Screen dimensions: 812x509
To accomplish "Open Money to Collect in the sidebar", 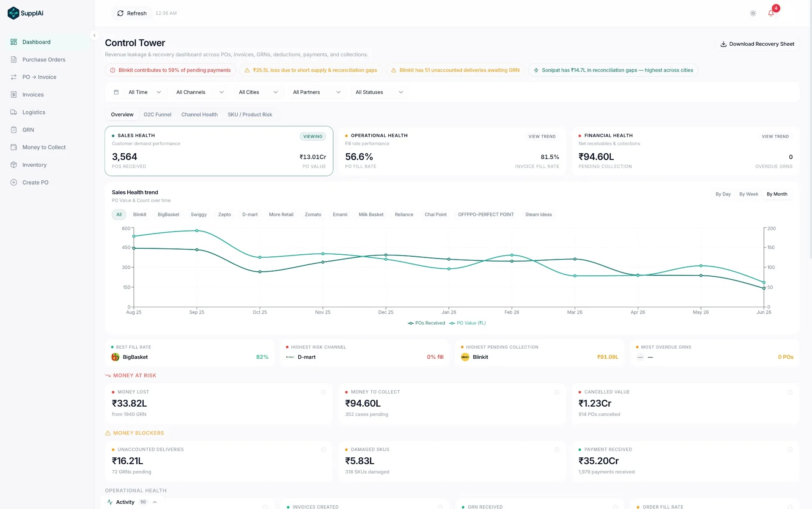I will tap(45, 147).
